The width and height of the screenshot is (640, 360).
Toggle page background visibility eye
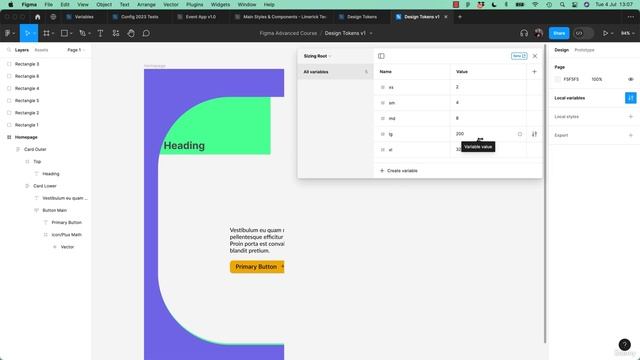[x=630, y=79]
